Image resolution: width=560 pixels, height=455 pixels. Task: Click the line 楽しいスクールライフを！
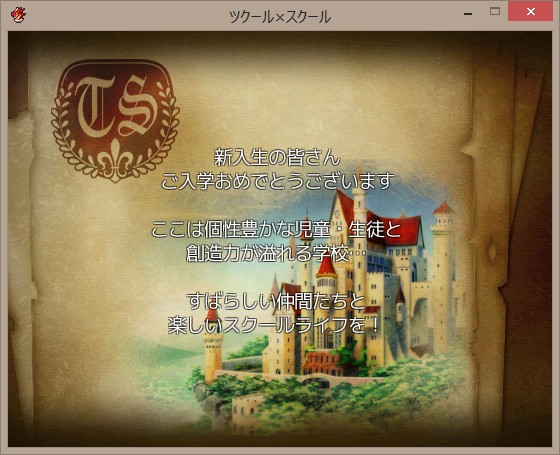click(x=274, y=325)
